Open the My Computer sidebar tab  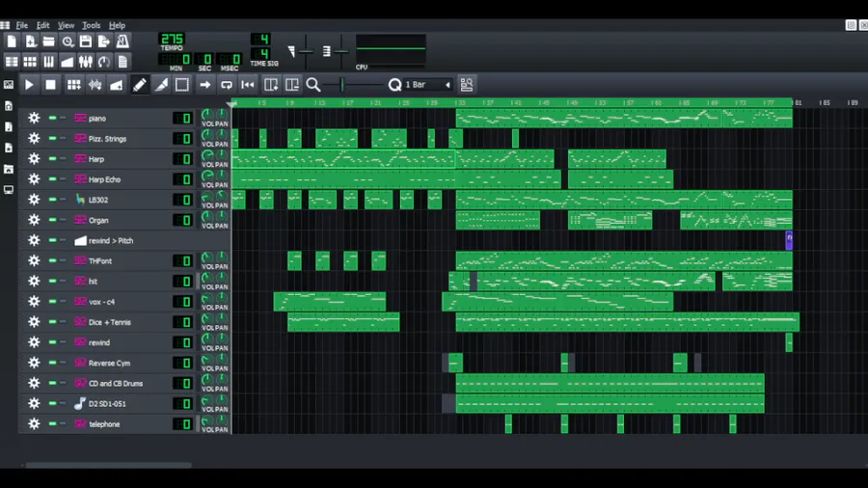9,190
